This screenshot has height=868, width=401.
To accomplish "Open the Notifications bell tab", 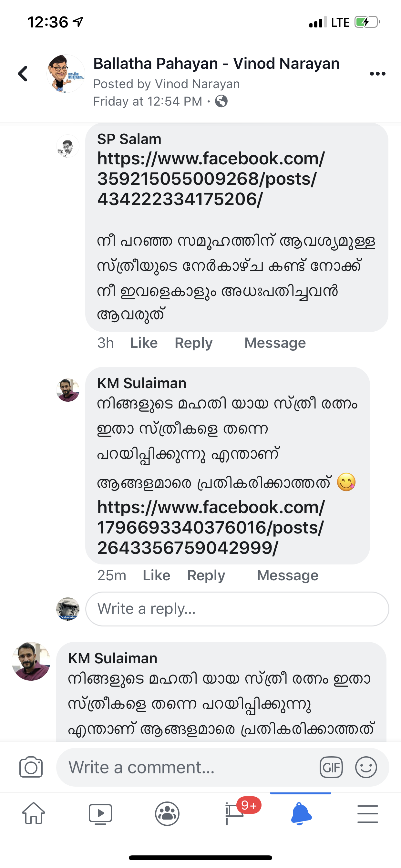I will 301,813.
